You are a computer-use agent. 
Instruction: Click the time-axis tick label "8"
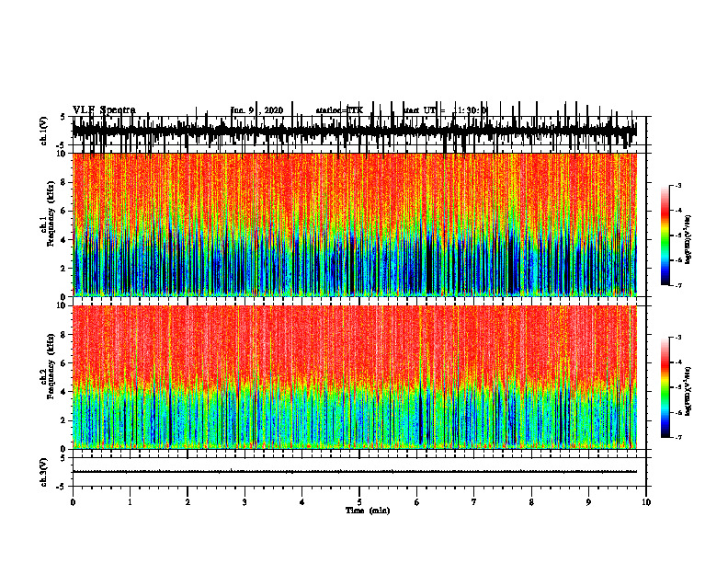pos(531,502)
